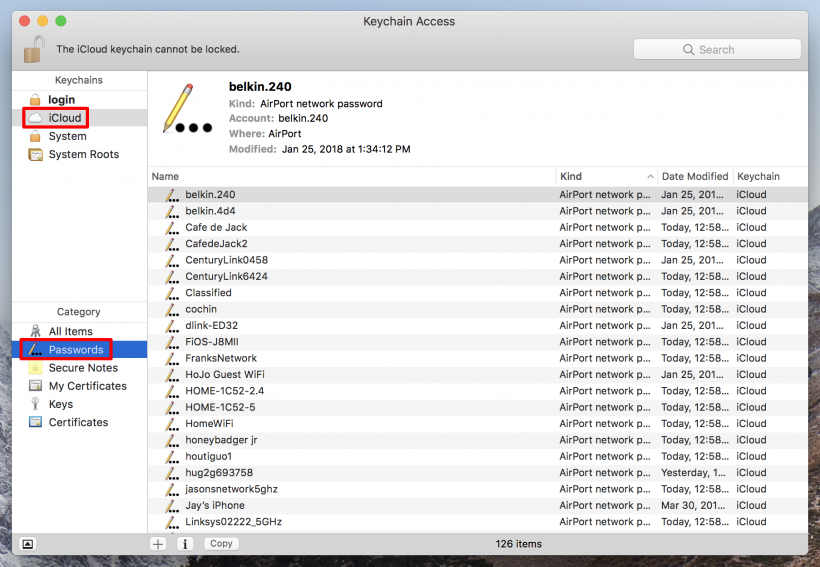
Task: Click the pencil icon beside FranksNetwork
Action: pos(172,359)
